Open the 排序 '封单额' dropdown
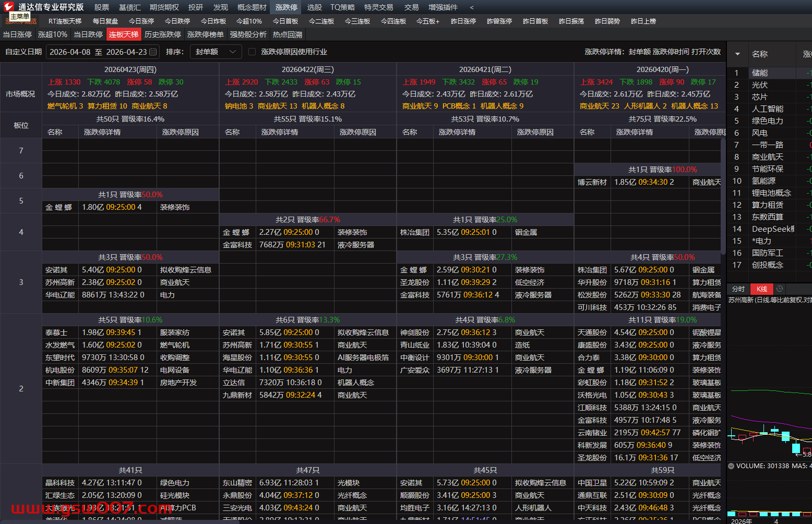812x524 pixels. 215,52
